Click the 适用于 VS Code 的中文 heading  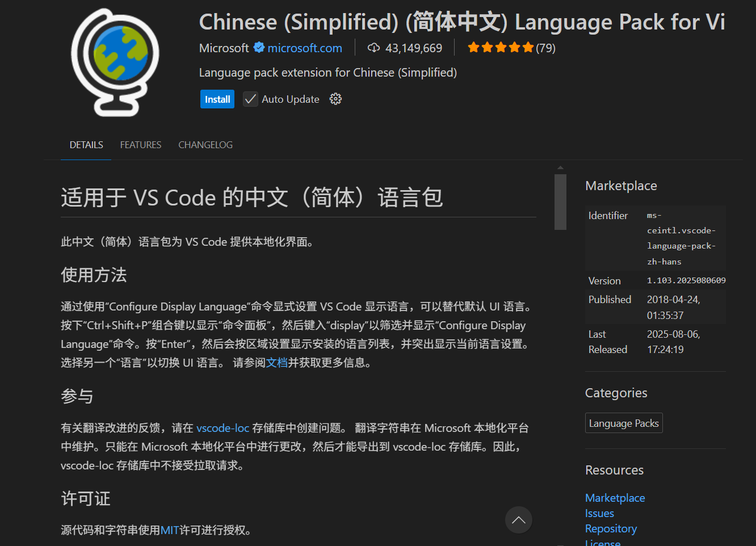(252, 198)
